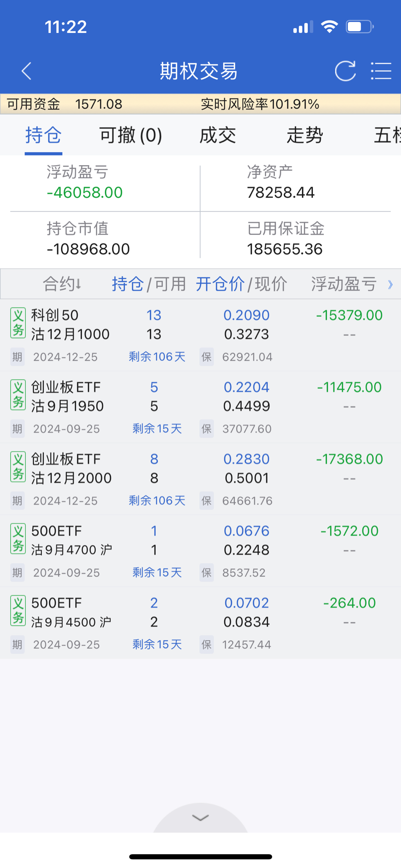Switch to the 走势 tab

[x=305, y=135]
